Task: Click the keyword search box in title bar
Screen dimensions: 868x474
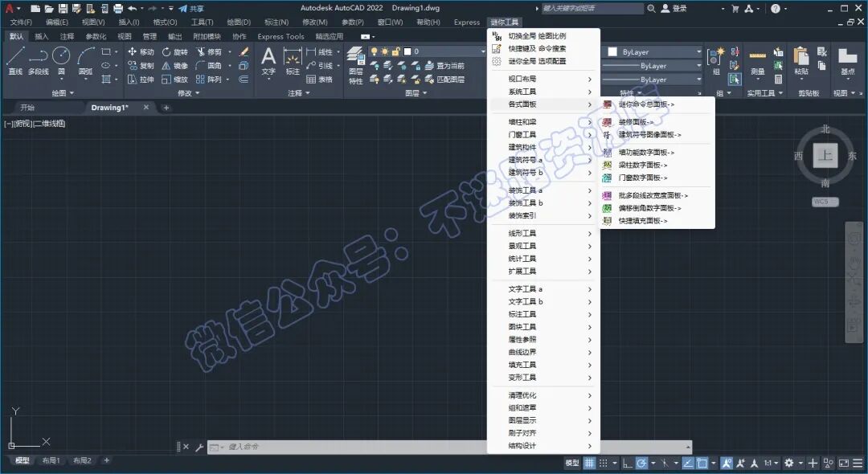Action: [x=592, y=8]
